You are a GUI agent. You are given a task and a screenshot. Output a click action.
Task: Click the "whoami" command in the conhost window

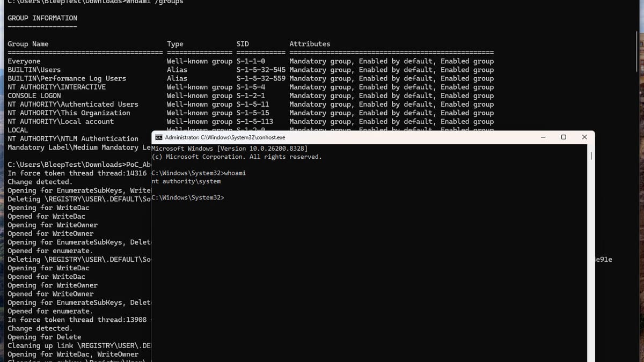click(235, 173)
